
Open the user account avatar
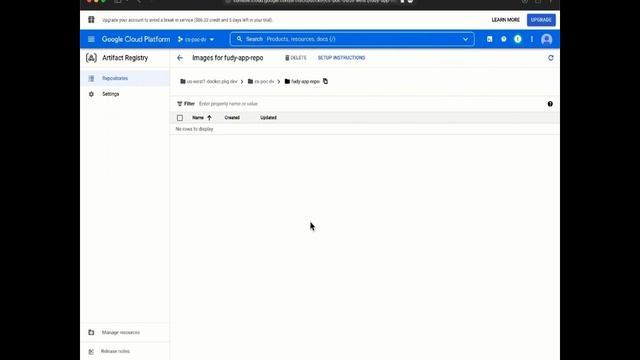pos(547,39)
